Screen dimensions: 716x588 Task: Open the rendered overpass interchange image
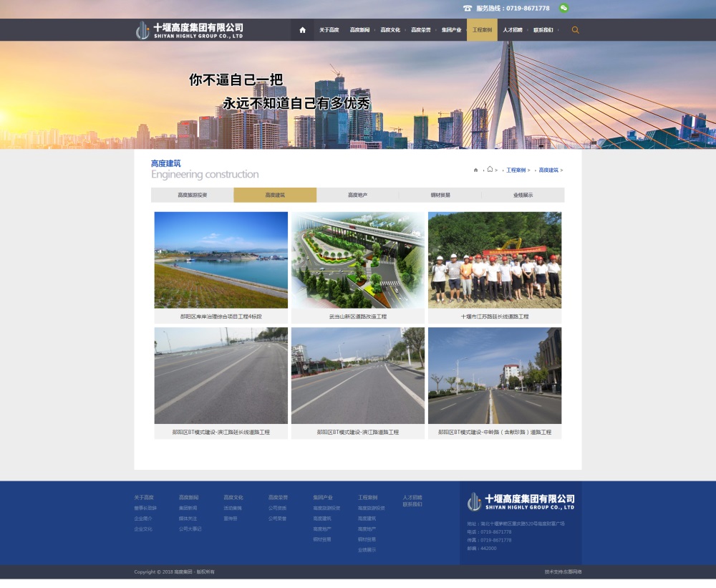coord(358,260)
